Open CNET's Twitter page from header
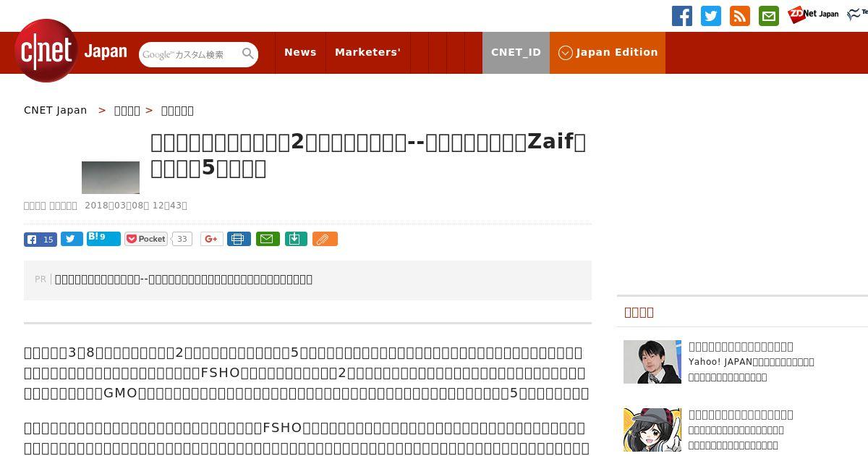The image size is (868, 456). click(x=711, y=16)
